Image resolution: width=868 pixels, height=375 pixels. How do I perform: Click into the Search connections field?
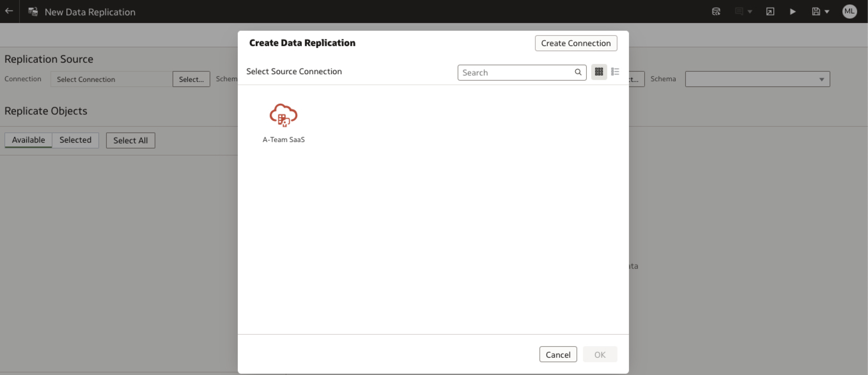click(515, 73)
